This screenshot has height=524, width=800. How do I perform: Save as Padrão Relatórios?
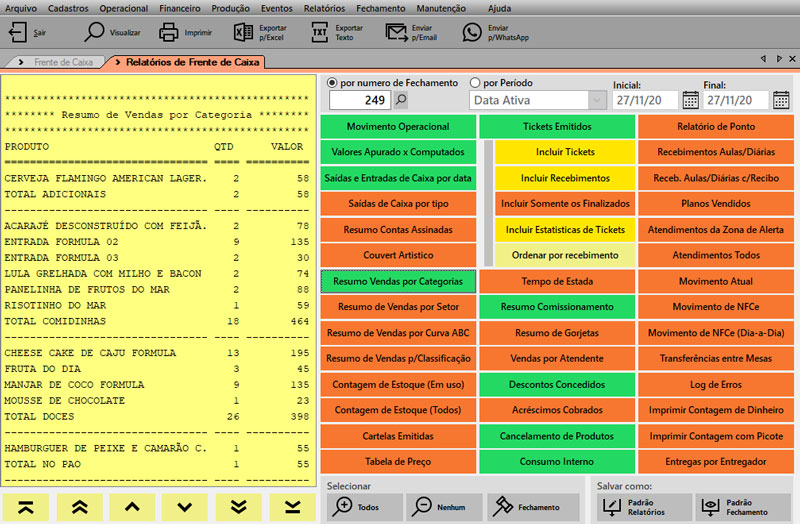[x=644, y=507]
